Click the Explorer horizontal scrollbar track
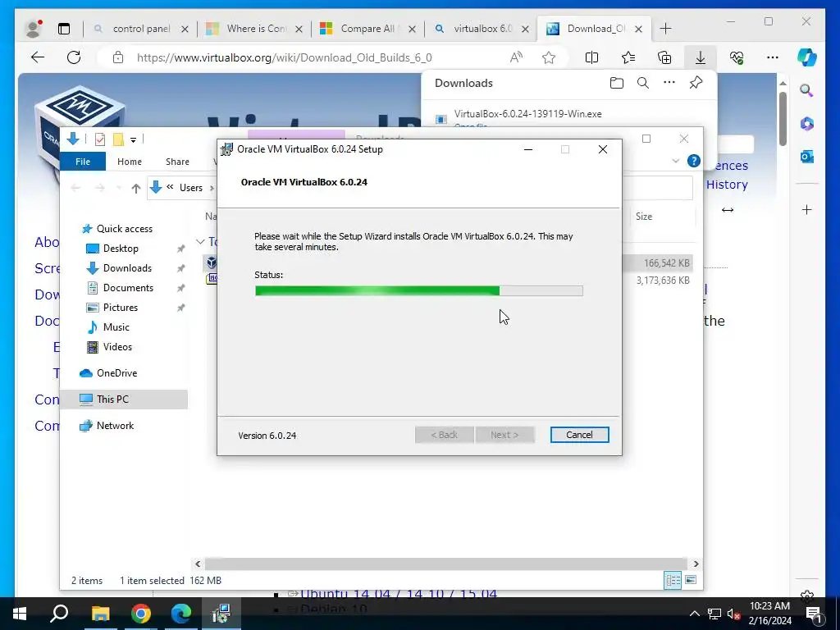This screenshot has width=840, height=630. point(445,564)
